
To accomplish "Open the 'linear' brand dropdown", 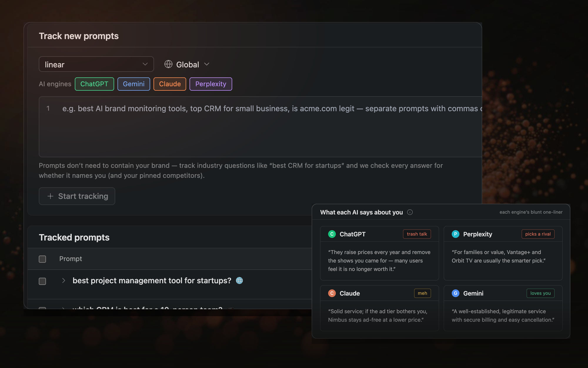I will 96,64.
